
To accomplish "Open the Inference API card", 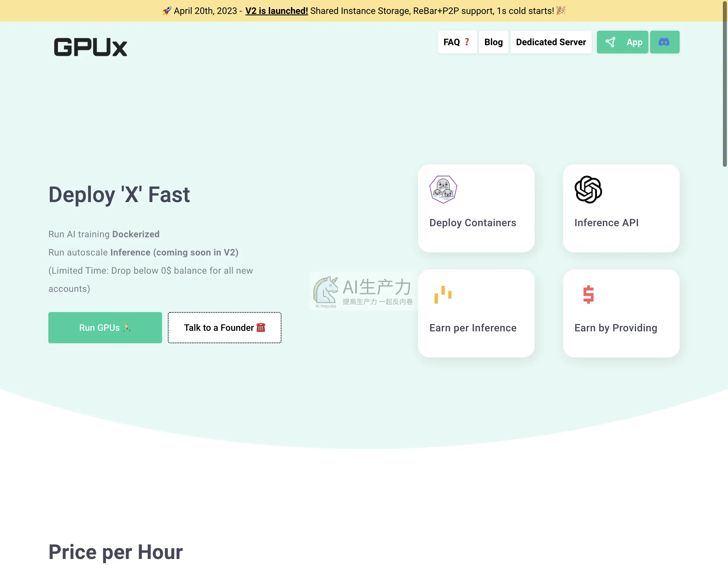I will [x=621, y=208].
